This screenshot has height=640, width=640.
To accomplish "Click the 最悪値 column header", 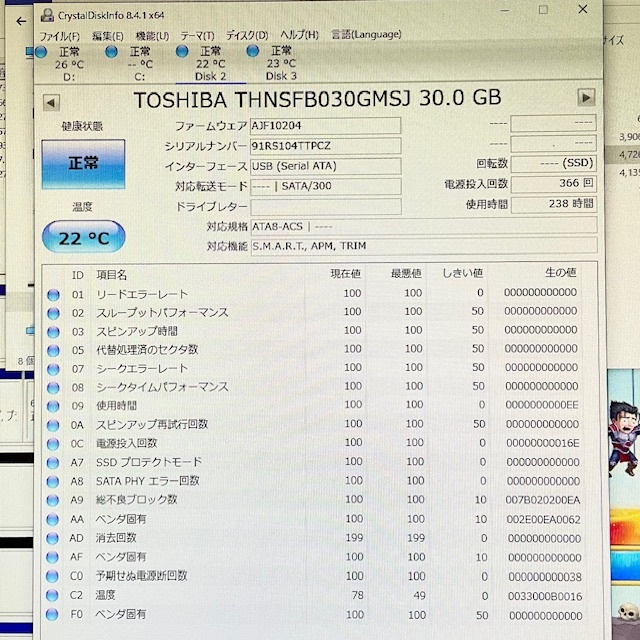I will point(406,273).
